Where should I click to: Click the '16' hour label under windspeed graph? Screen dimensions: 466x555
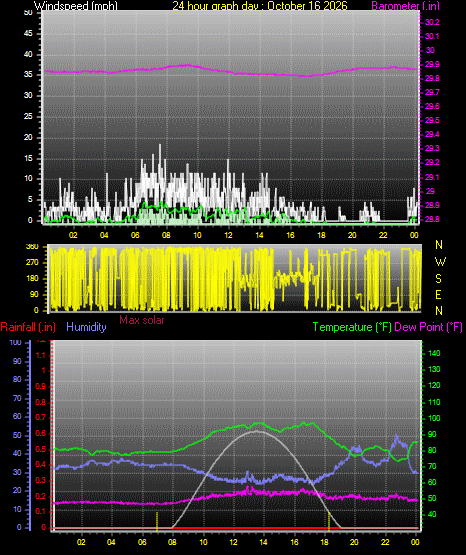point(290,235)
